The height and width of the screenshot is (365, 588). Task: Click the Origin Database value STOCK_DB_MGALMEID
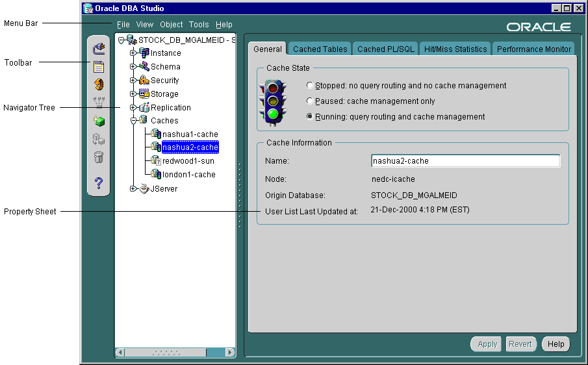click(x=414, y=195)
